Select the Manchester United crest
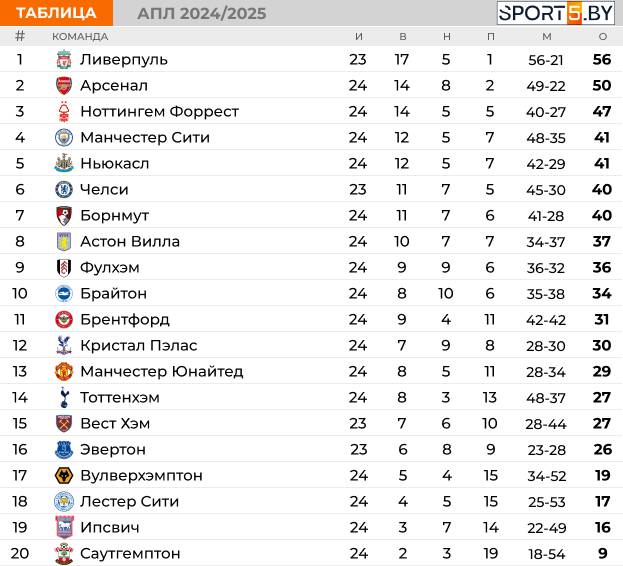This screenshot has width=623, height=566. tap(64, 371)
